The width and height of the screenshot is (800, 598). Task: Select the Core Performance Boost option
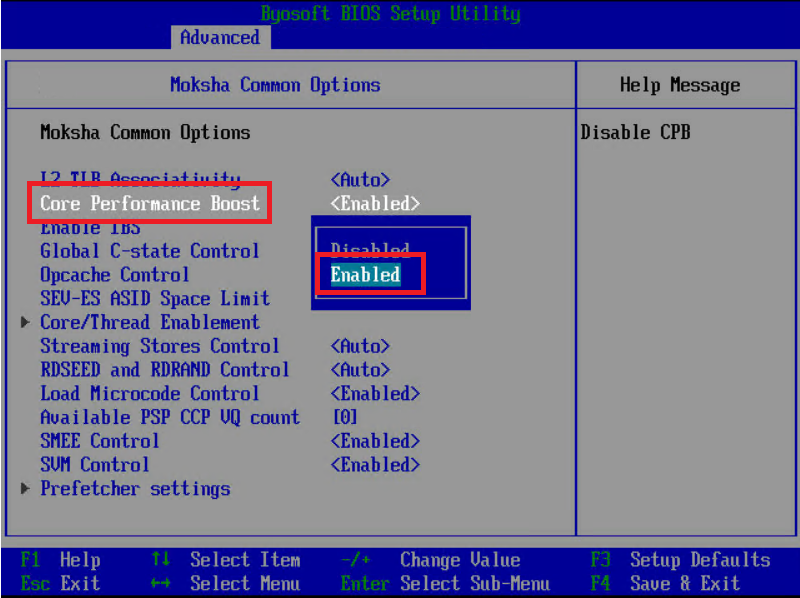pos(149,203)
